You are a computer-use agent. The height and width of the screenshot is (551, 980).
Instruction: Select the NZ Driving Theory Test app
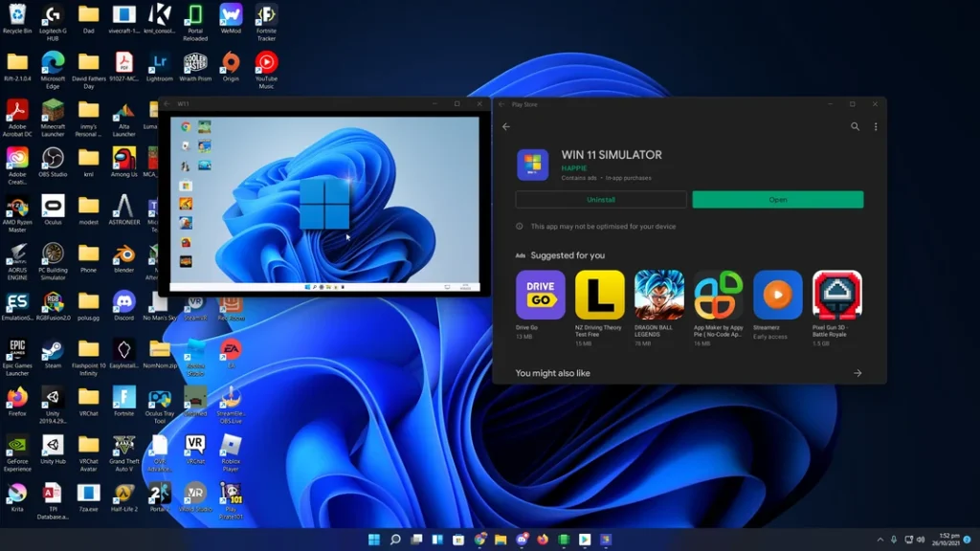coord(599,295)
